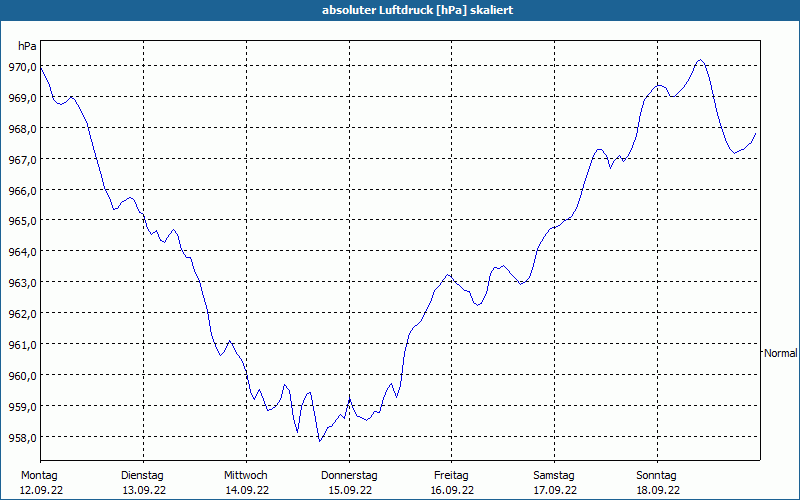Click the 'hPa' unit label

point(27,46)
